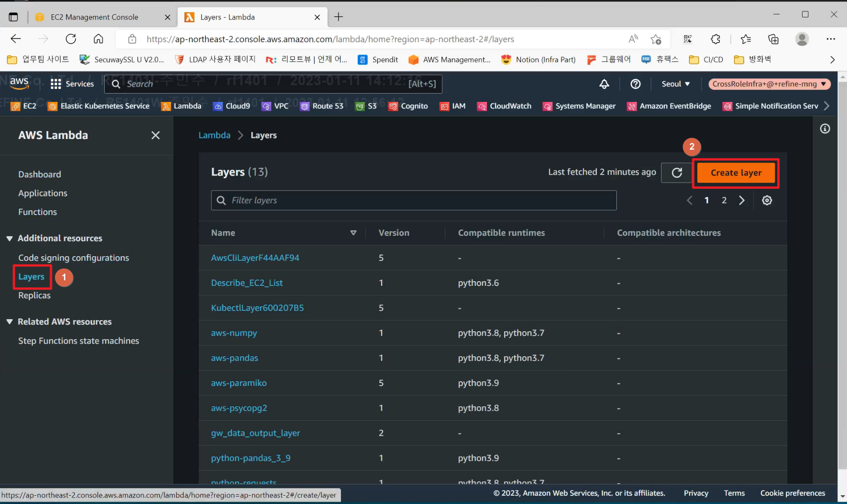Image resolution: width=847 pixels, height=504 pixels.
Task: Open Cognito favorite shortcut
Action: 408,106
